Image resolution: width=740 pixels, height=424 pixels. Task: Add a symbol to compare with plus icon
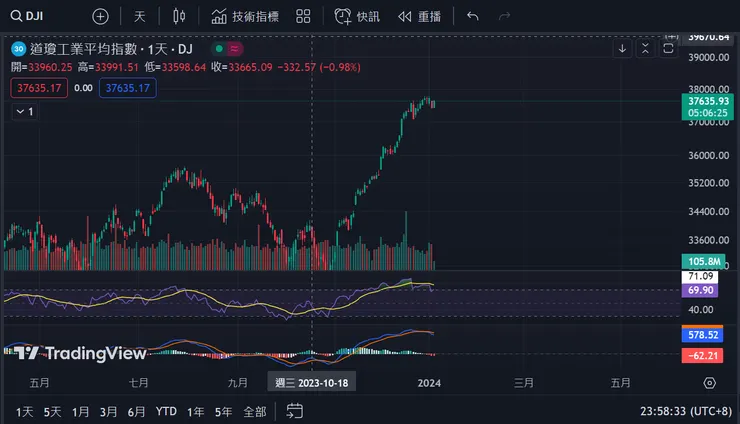coord(100,17)
